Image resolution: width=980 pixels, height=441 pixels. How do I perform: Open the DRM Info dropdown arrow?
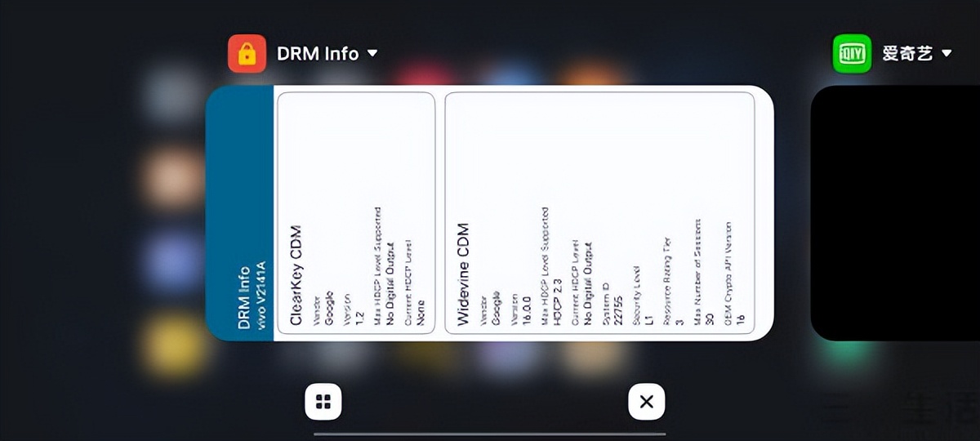[372, 53]
